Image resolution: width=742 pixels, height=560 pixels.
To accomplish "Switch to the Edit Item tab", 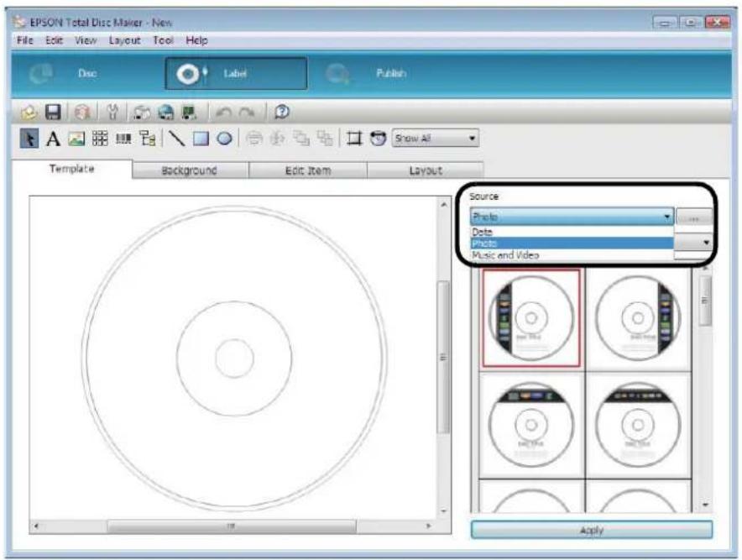I will pos(307,170).
